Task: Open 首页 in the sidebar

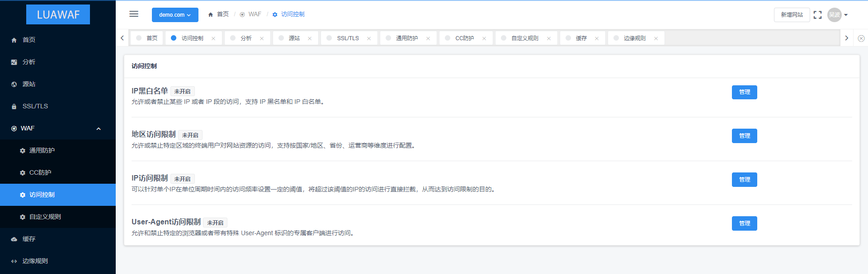Action: coord(58,40)
